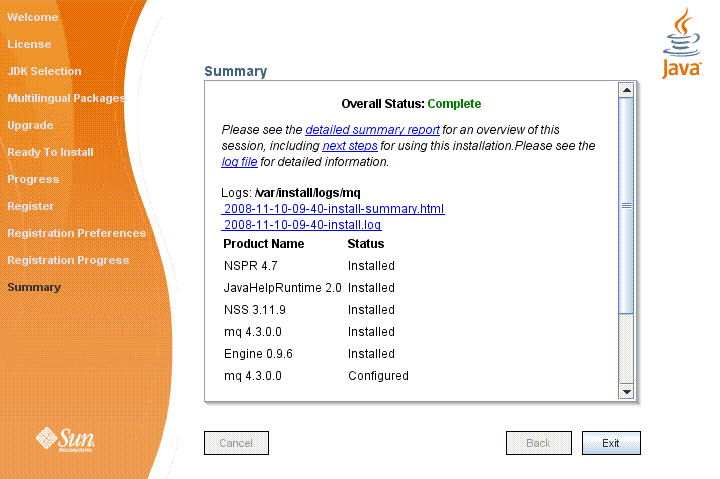Click the NSS 3.11.9 product row

coord(309,310)
